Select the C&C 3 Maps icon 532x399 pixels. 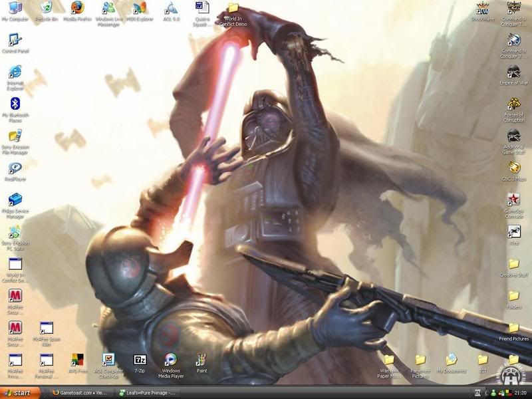coord(513,172)
